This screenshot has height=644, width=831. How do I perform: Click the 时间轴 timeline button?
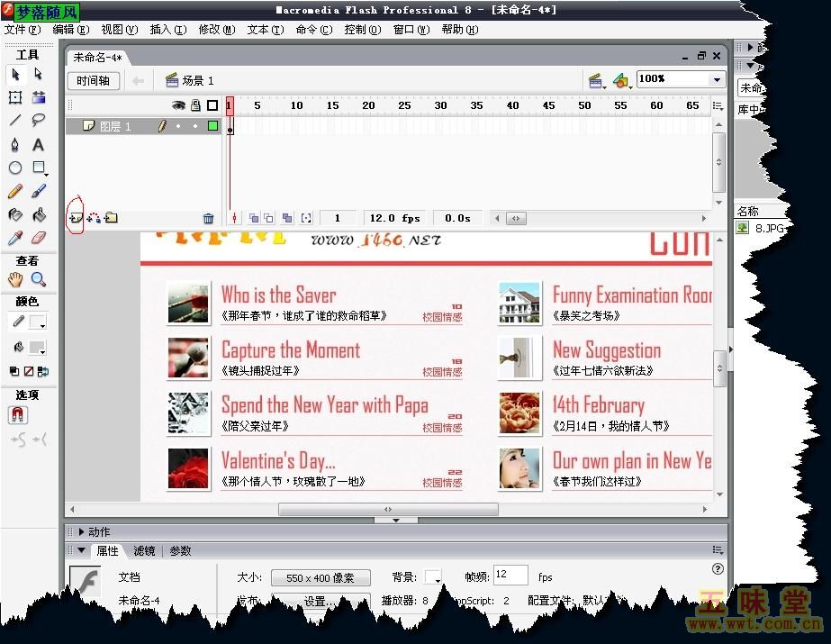click(x=94, y=81)
